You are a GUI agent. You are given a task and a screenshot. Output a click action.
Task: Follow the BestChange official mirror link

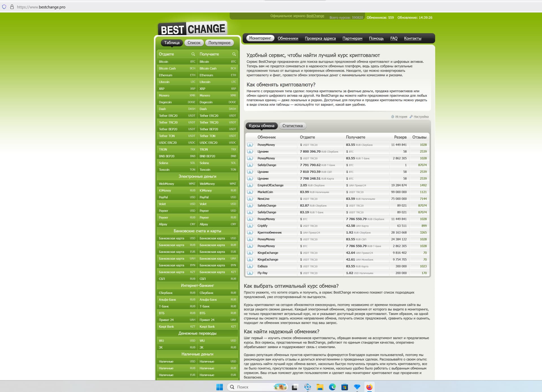tap(315, 16)
